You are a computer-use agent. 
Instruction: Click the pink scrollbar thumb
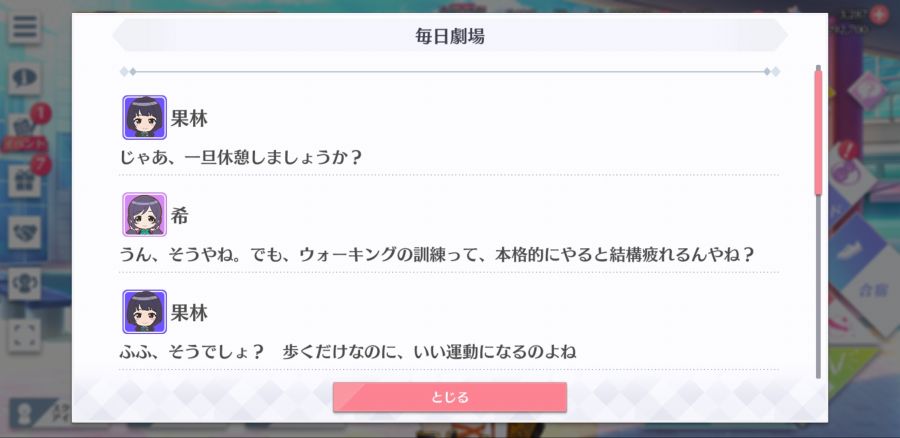818,132
